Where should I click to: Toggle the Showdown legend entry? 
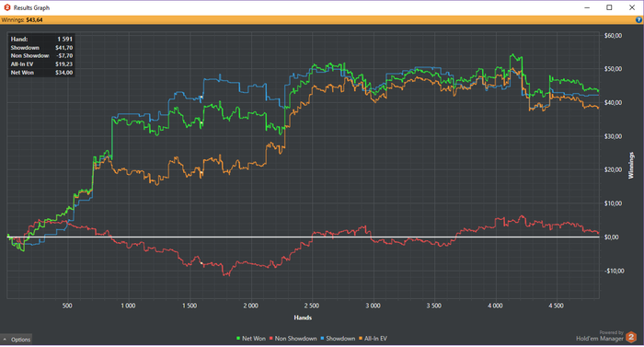point(338,339)
